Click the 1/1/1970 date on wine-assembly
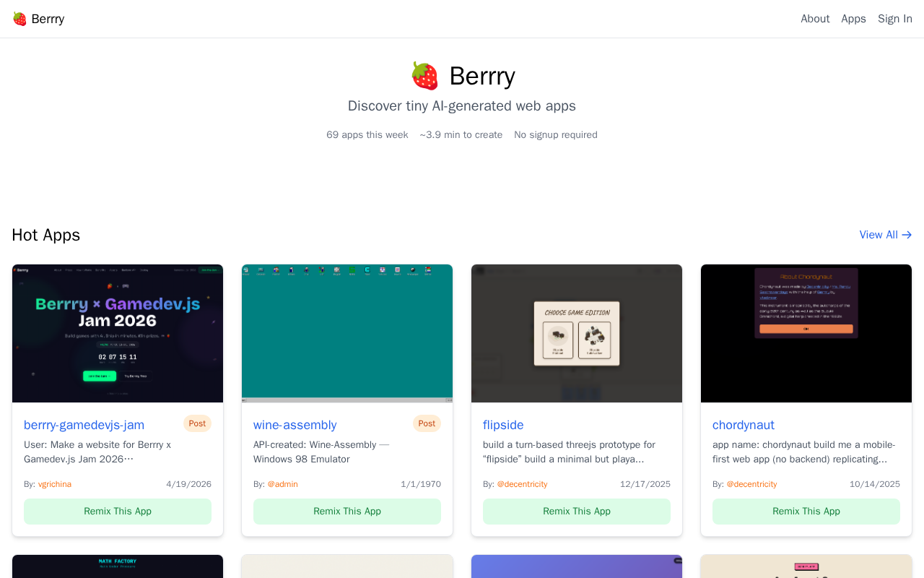The width and height of the screenshot is (924, 578). [x=421, y=484]
